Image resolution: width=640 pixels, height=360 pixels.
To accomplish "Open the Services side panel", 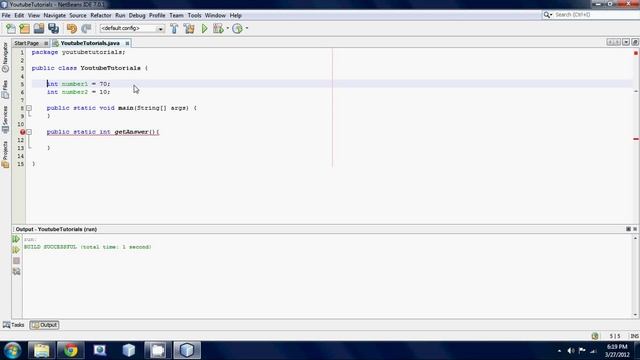I will tap(5, 120).
